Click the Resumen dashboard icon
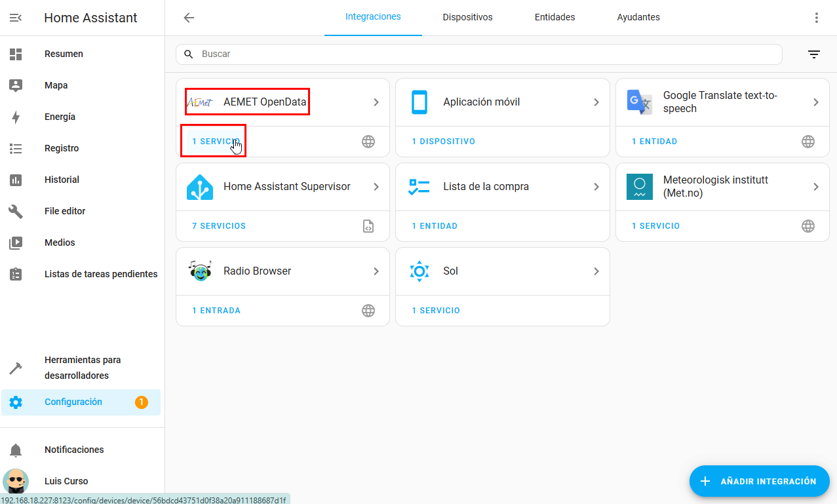The image size is (837, 504). (16, 54)
